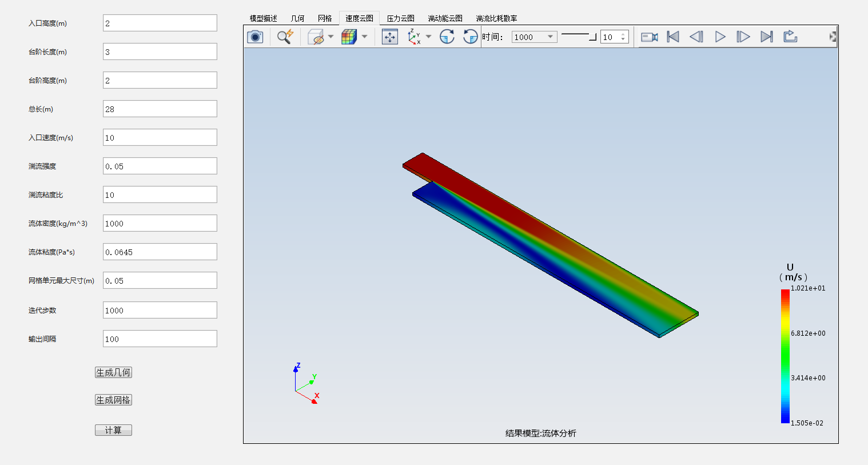Image resolution: width=868 pixels, height=465 pixels.
Task: Step forward one frame
Action: tap(743, 37)
